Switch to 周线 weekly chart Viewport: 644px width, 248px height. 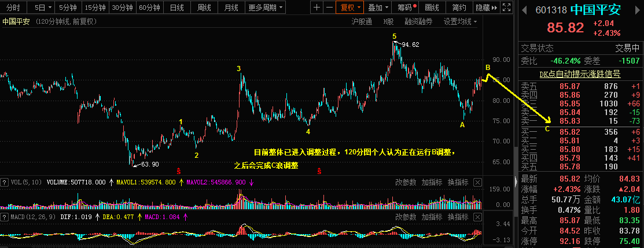pos(204,8)
